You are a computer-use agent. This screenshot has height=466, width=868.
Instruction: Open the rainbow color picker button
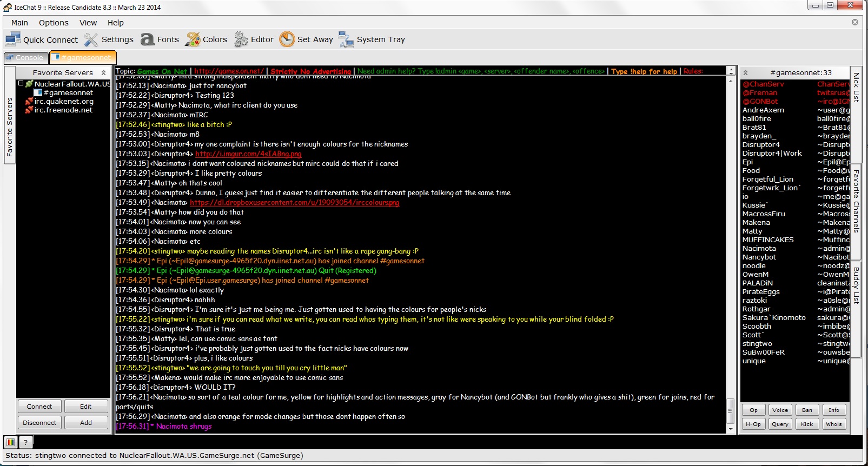pos(10,442)
